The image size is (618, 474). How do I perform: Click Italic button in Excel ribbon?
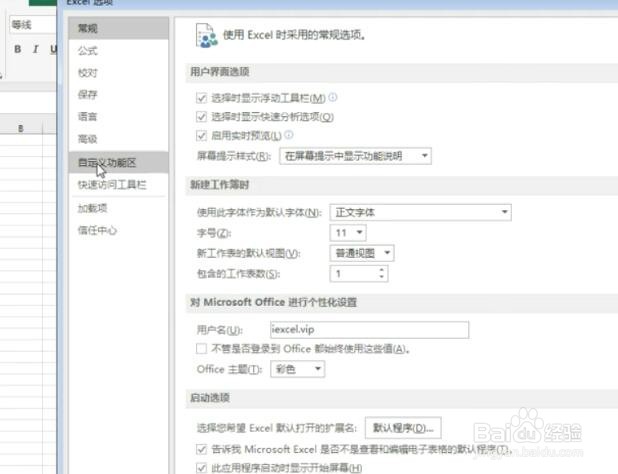point(35,49)
